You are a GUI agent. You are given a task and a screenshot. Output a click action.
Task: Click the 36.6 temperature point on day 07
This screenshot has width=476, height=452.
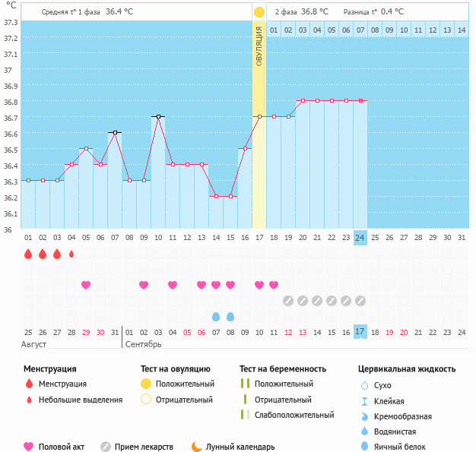(x=115, y=132)
